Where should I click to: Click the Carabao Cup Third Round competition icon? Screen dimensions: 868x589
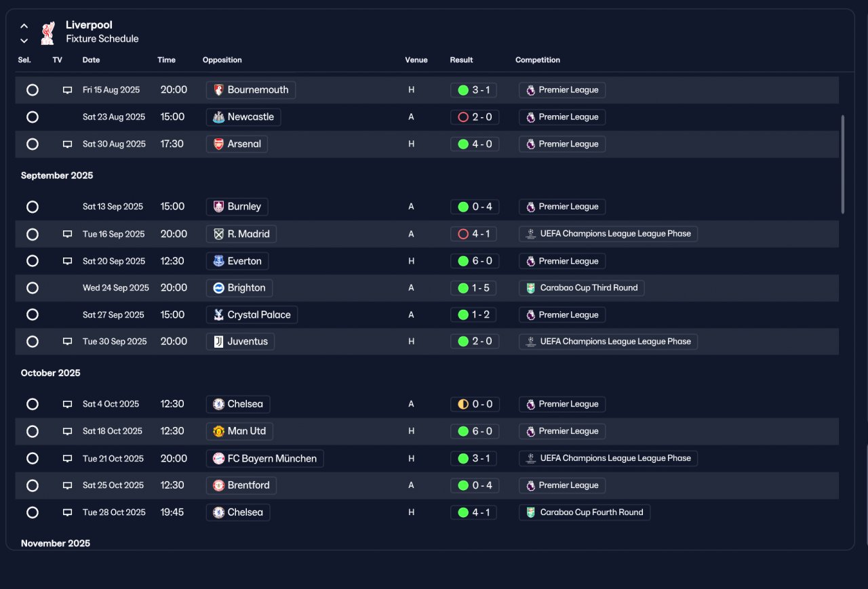point(530,288)
